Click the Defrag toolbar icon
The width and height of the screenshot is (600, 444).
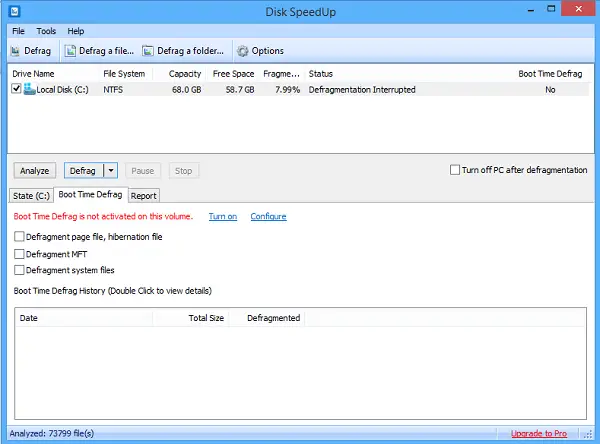coord(15,51)
